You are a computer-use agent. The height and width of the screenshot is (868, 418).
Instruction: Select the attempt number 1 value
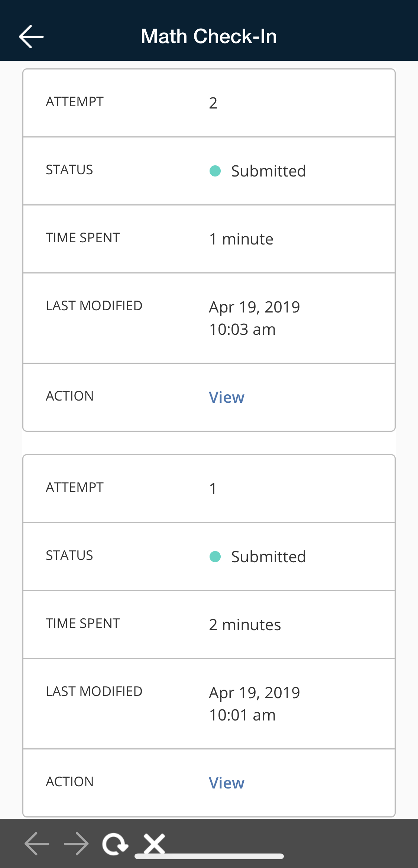click(x=213, y=489)
